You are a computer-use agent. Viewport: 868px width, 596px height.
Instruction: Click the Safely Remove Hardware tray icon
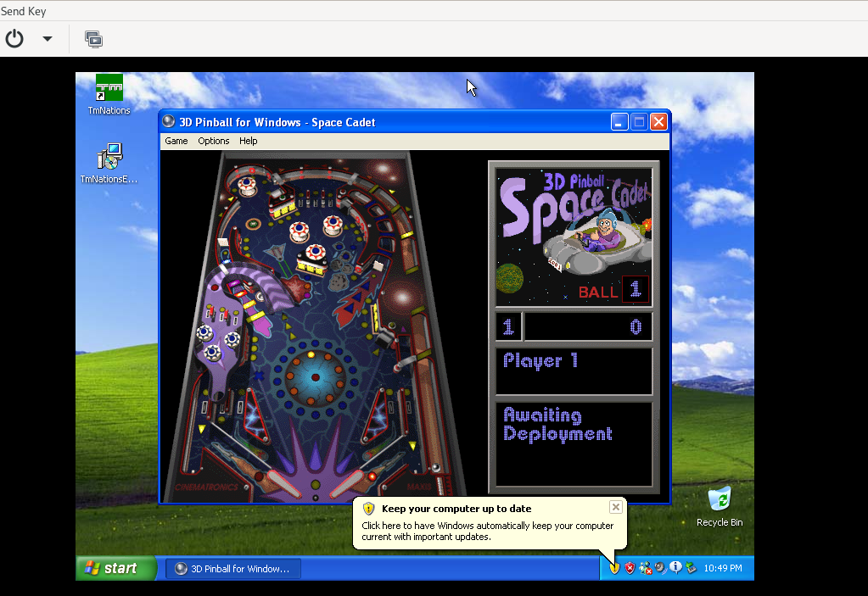(691, 568)
